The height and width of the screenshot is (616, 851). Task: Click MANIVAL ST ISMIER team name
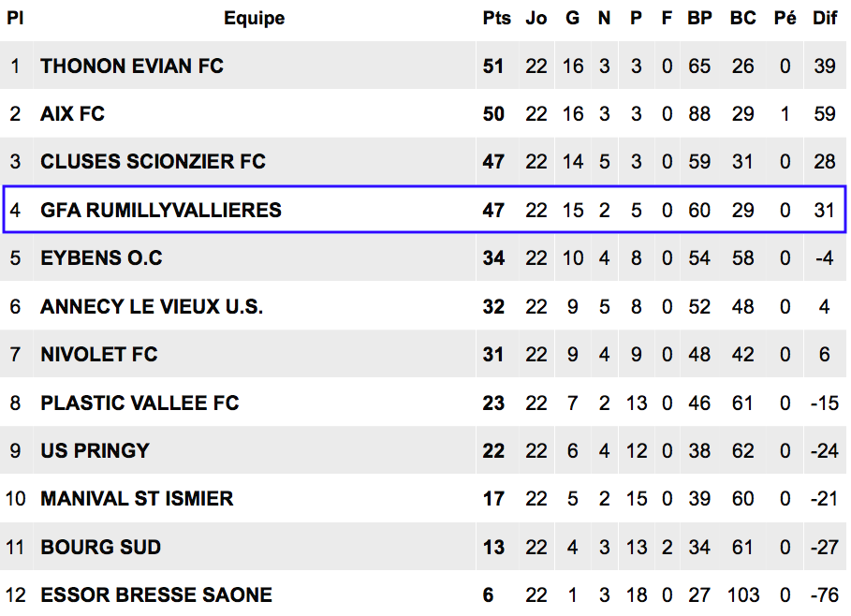pos(138,499)
